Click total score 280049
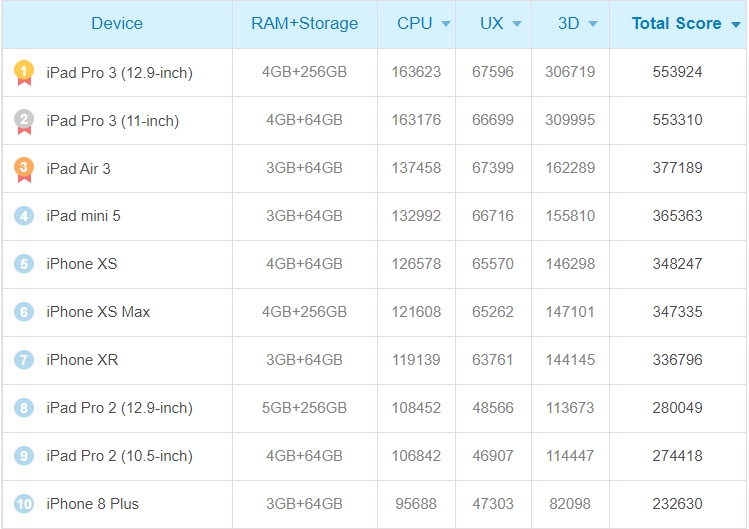The width and height of the screenshot is (749, 529). pyautogui.click(x=677, y=408)
